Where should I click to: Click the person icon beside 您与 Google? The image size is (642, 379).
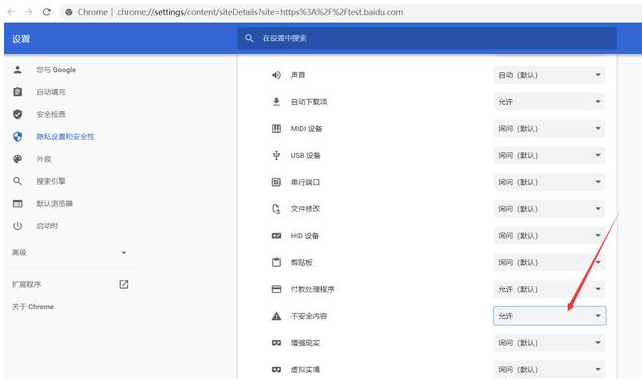tap(18, 70)
